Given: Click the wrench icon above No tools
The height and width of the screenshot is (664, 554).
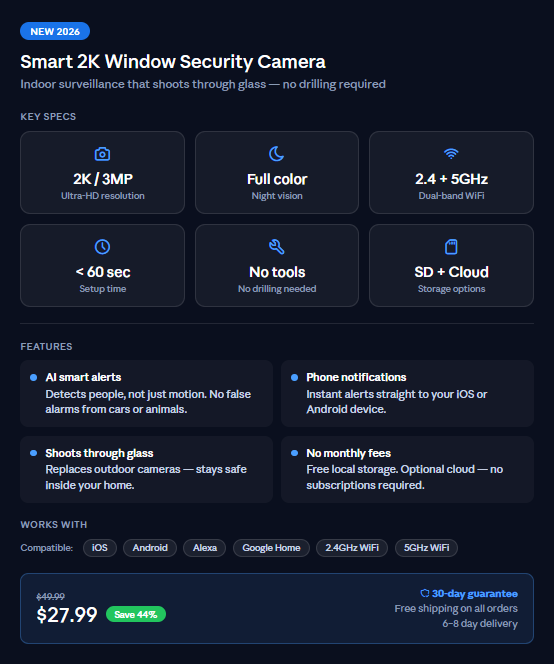Looking at the screenshot, I should coord(277,247).
